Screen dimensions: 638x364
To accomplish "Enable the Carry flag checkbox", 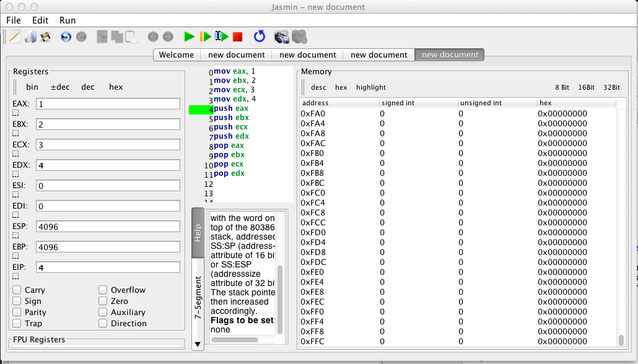I will (x=17, y=290).
